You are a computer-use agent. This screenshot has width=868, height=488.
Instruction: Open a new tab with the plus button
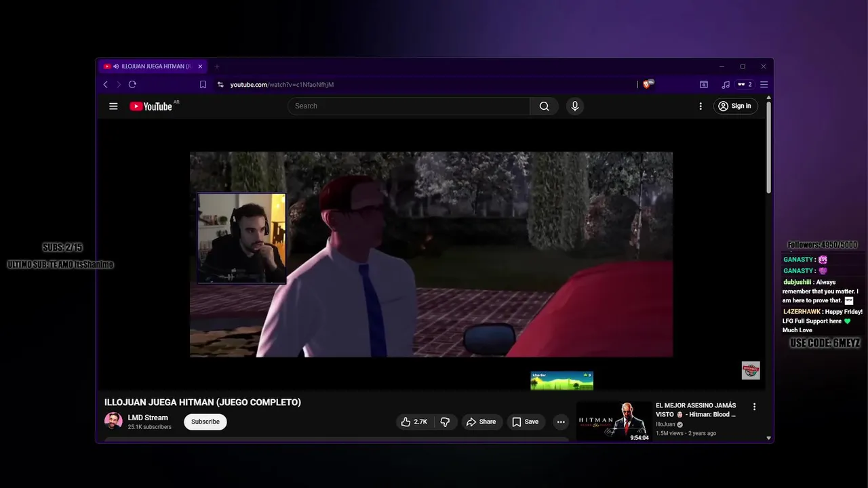tap(217, 66)
